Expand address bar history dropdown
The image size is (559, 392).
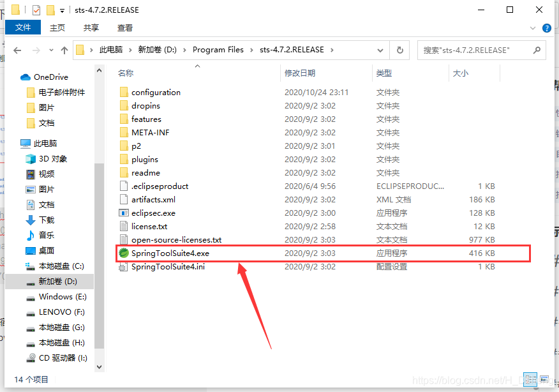pyautogui.click(x=380, y=50)
